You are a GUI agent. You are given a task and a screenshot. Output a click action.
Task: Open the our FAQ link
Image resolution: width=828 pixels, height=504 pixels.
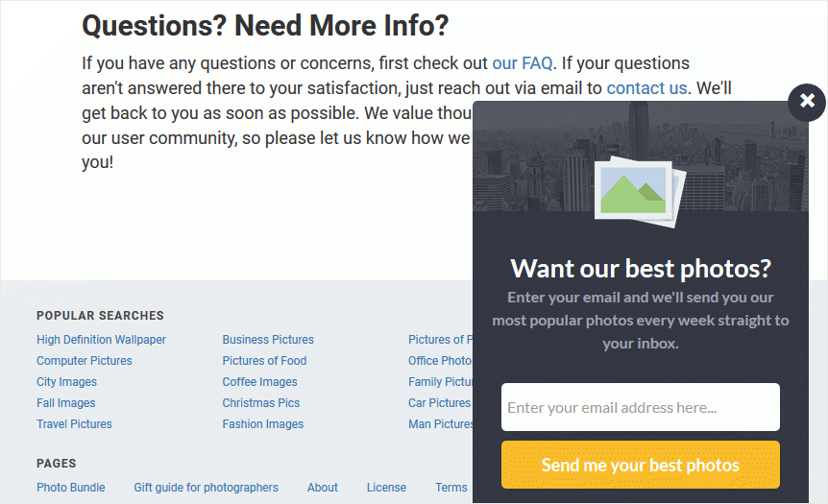coord(522,63)
